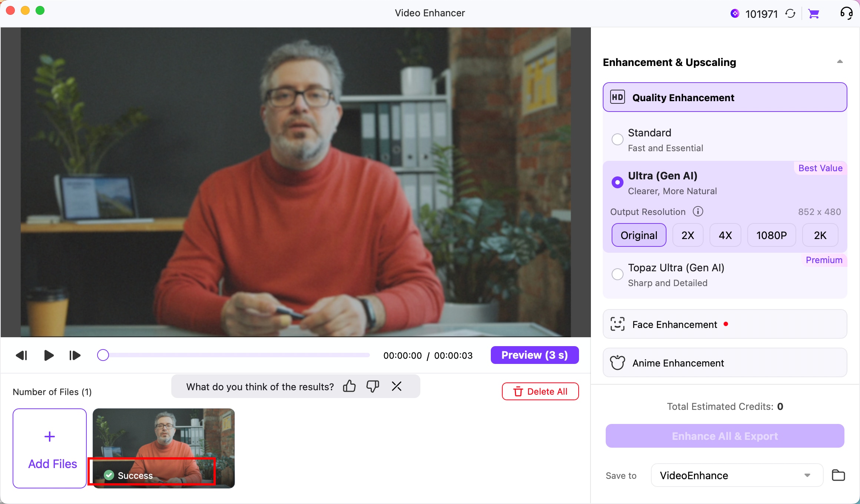The width and height of the screenshot is (860, 504).
Task: Play the video preview
Action: tap(49, 355)
